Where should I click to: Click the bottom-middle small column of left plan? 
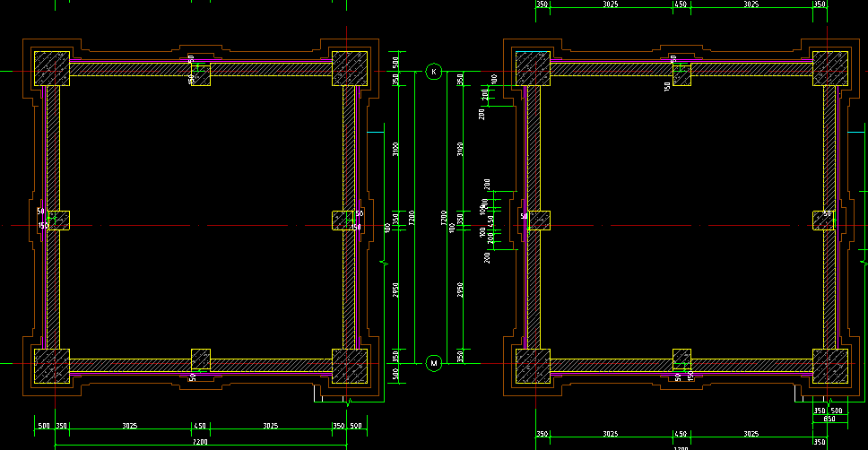[200, 359]
